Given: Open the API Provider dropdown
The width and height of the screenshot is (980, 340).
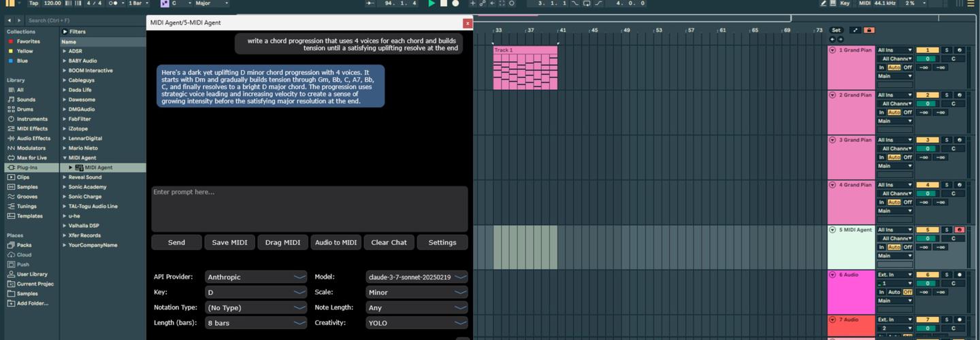Looking at the screenshot, I should point(256,277).
